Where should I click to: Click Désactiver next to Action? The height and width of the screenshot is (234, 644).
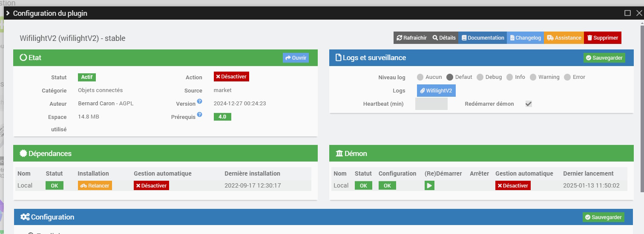(231, 77)
